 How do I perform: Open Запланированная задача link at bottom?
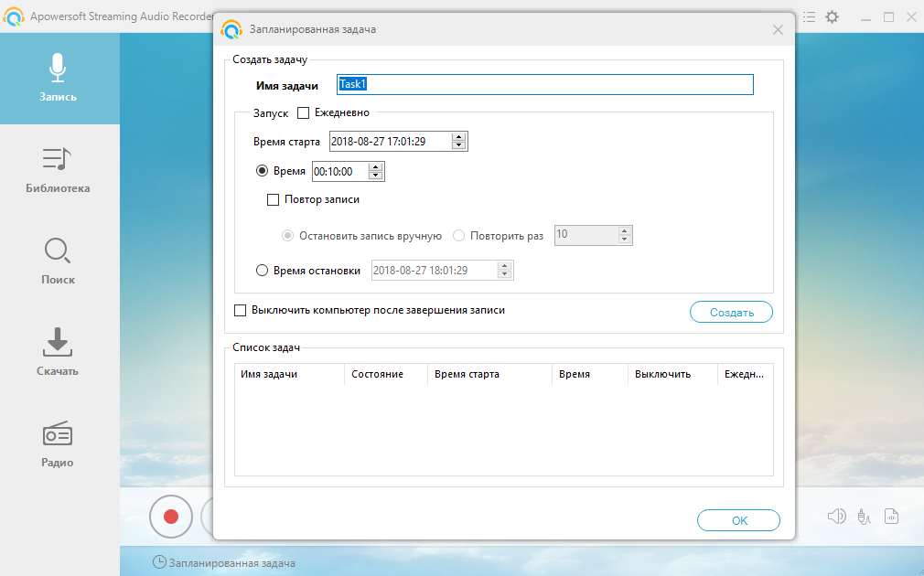[x=224, y=563]
